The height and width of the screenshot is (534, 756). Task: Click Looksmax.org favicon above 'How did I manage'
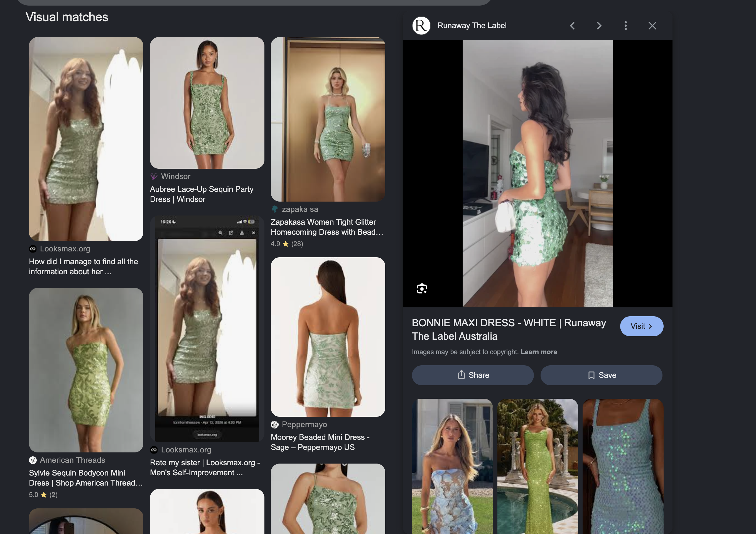coord(33,249)
